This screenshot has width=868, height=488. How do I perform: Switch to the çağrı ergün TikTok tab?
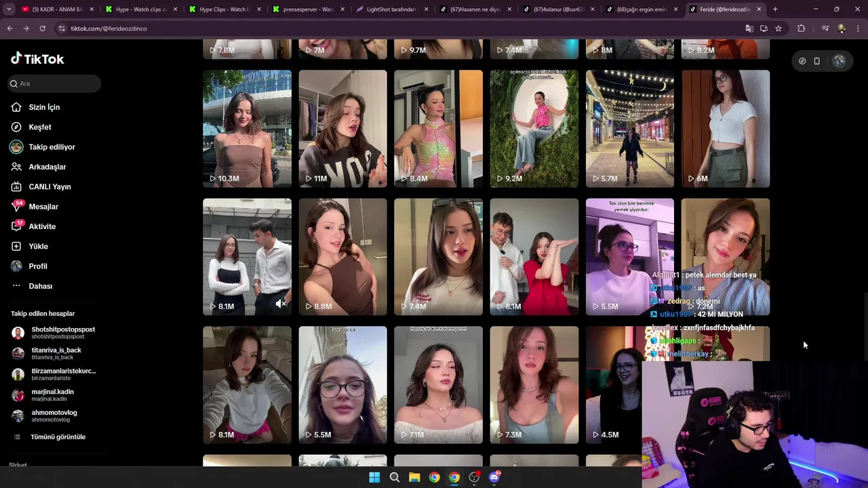(x=641, y=9)
